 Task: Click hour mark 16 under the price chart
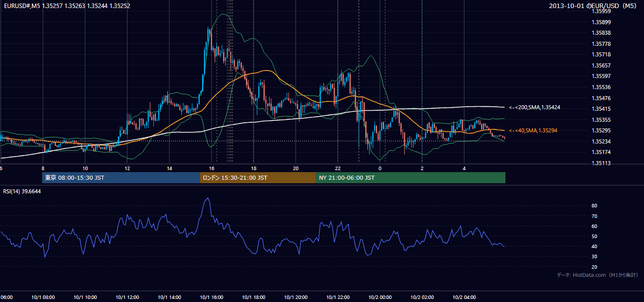[212, 168]
